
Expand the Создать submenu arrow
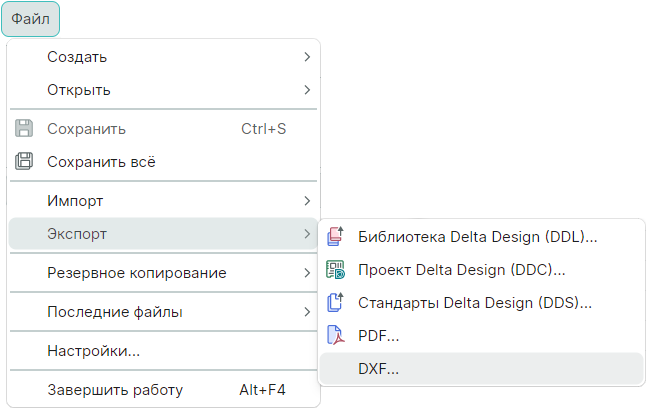307,57
